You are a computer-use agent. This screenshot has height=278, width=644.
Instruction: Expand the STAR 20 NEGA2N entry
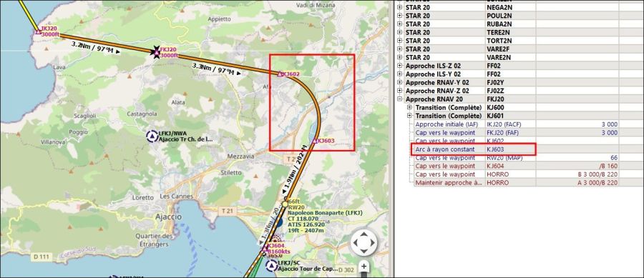pyautogui.click(x=399, y=7)
